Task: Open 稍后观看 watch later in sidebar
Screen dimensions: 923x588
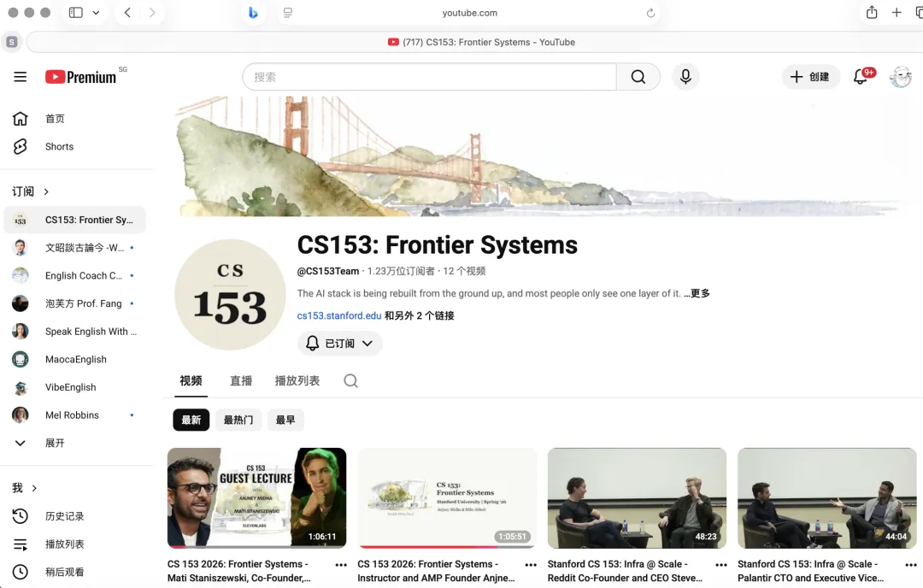Action: point(65,572)
